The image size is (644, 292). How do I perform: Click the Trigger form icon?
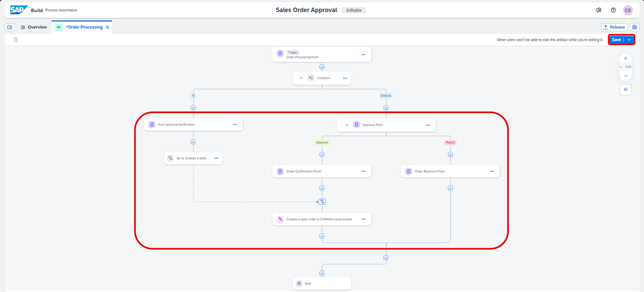280,54
